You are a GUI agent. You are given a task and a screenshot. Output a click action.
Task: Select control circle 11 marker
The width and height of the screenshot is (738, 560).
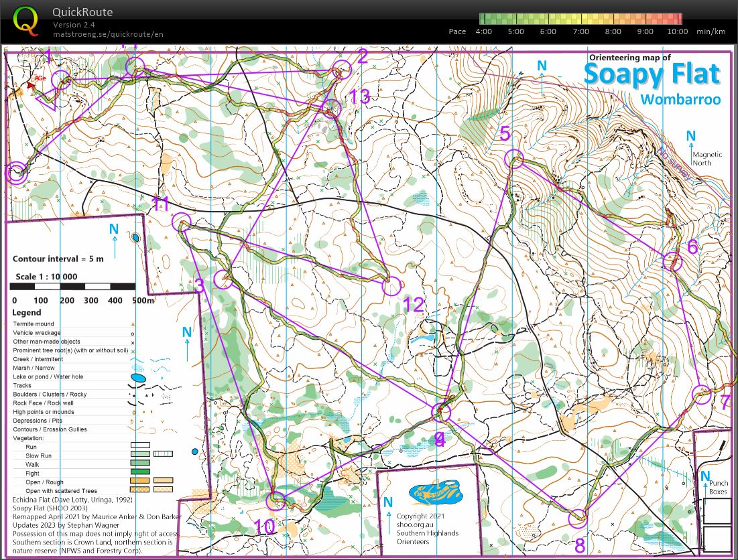[182, 222]
